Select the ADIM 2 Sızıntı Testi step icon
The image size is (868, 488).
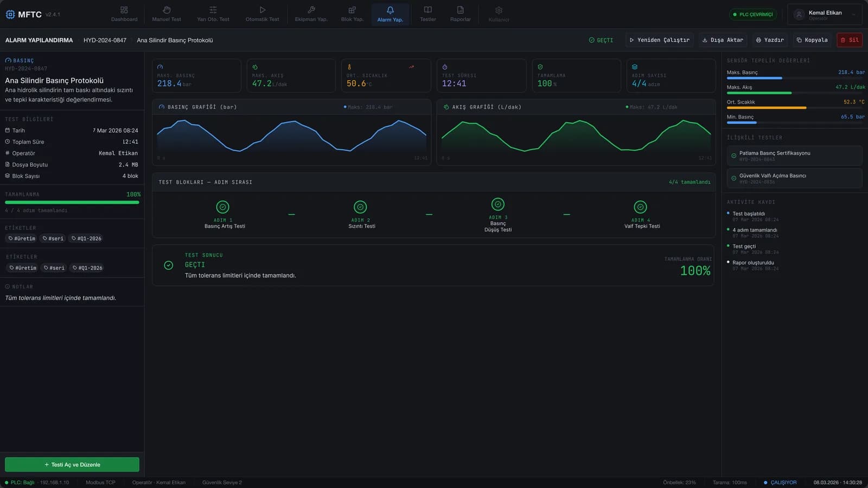tap(360, 207)
